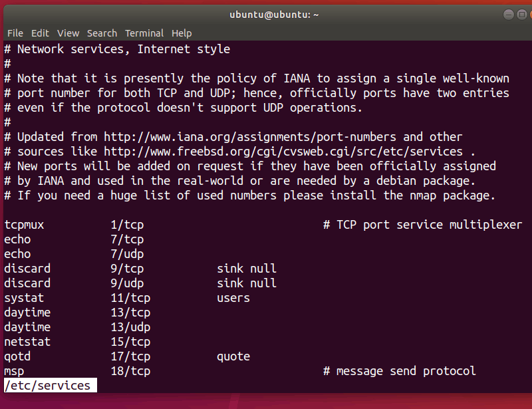Click the ubuntu@ubuntu title bar
Viewport: 532px width, 409px height.
point(265,14)
